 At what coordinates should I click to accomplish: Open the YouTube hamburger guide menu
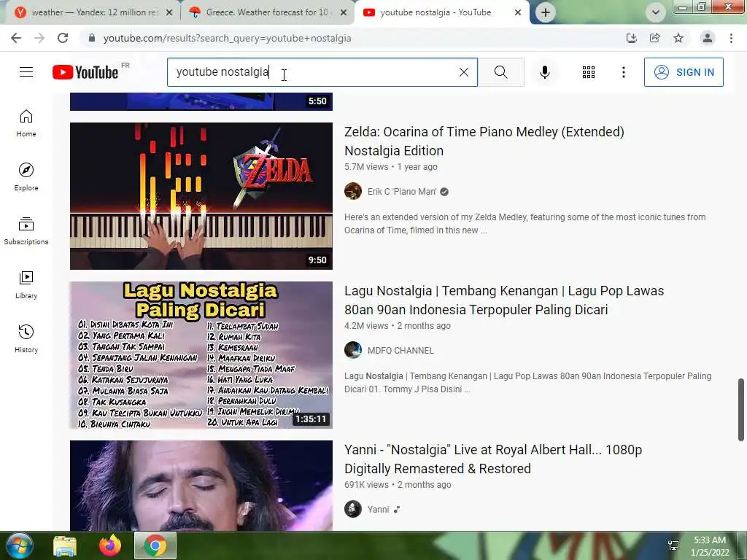(26, 72)
